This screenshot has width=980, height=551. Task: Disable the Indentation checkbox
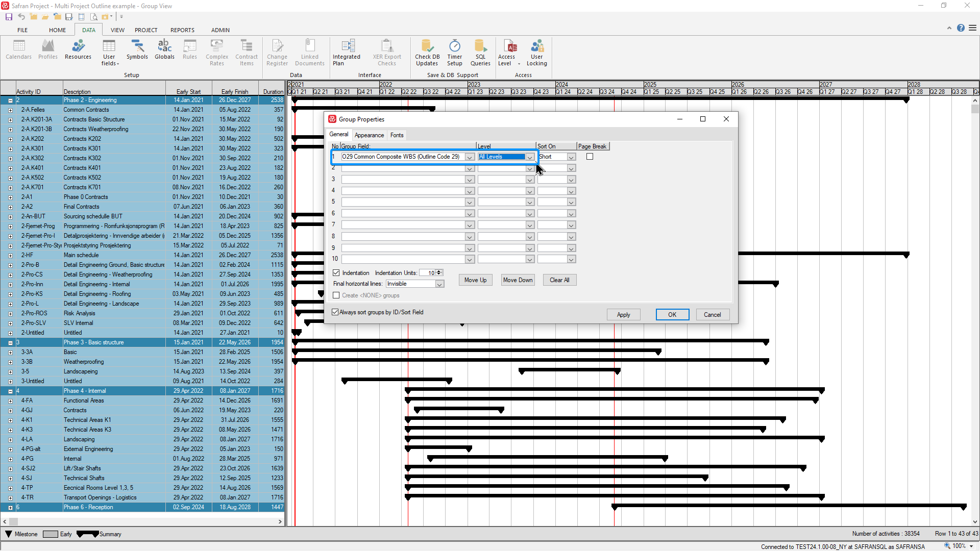(336, 272)
